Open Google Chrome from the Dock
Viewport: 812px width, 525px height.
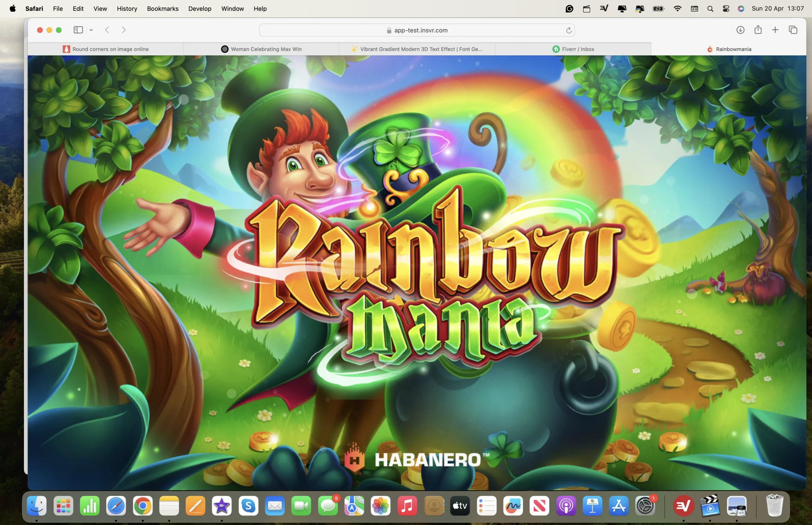coord(142,506)
